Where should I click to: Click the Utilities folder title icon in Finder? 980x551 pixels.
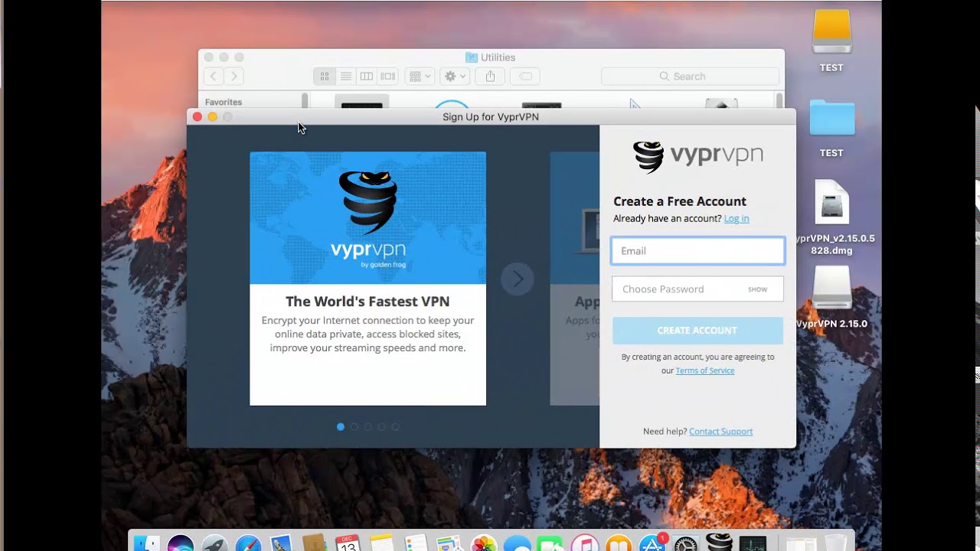tap(472, 57)
